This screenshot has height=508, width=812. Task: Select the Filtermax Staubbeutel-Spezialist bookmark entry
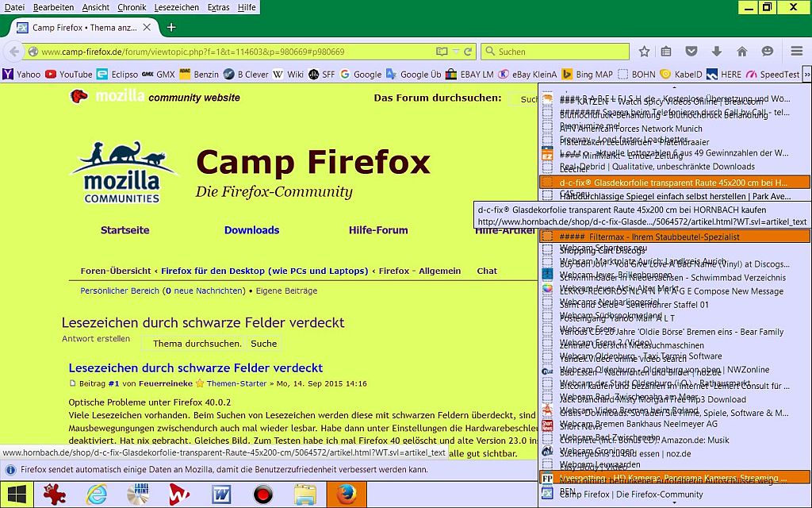[674, 237]
